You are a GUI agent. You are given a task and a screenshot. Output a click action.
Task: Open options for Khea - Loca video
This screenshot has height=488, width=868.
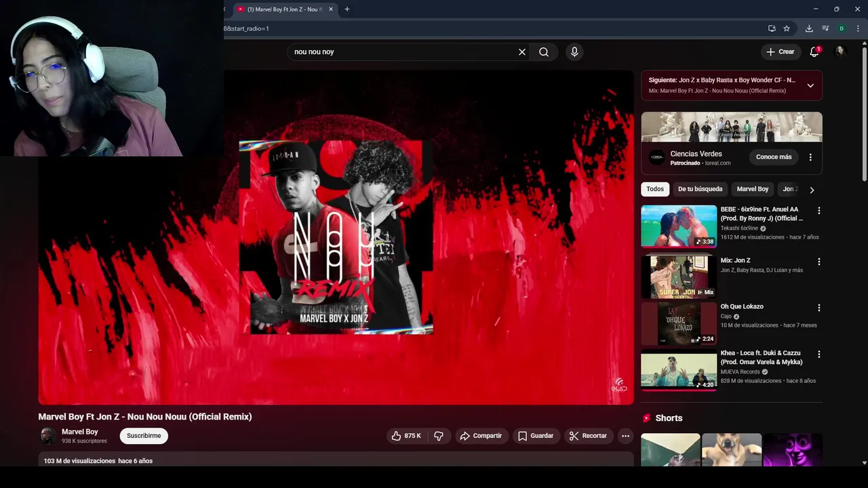click(x=818, y=354)
